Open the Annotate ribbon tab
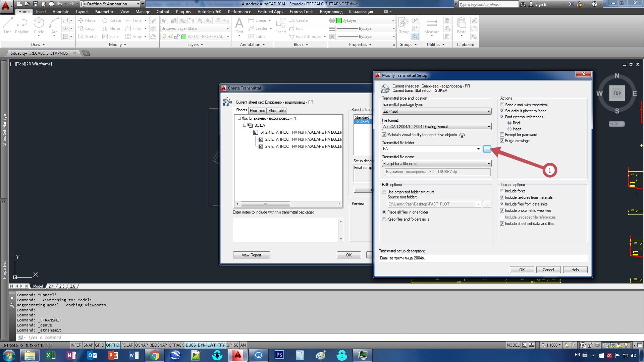This screenshot has height=362, width=644. (61, 12)
